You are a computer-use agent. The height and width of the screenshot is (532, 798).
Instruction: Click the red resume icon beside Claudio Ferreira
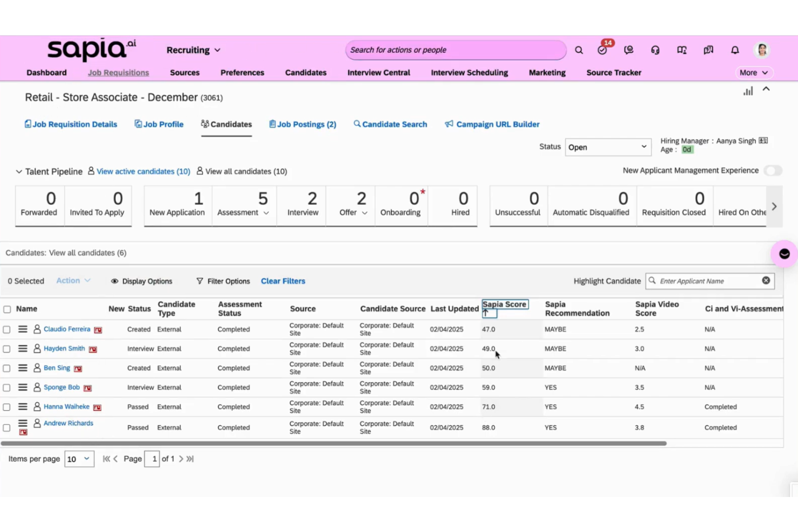(x=98, y=330)
